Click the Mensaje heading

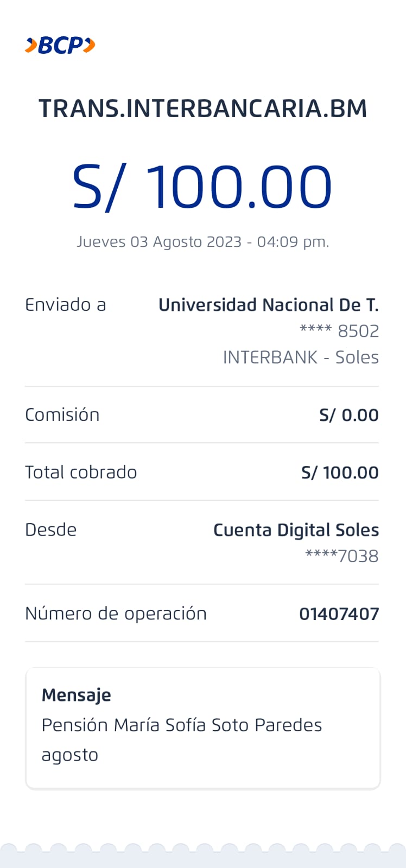77,695
